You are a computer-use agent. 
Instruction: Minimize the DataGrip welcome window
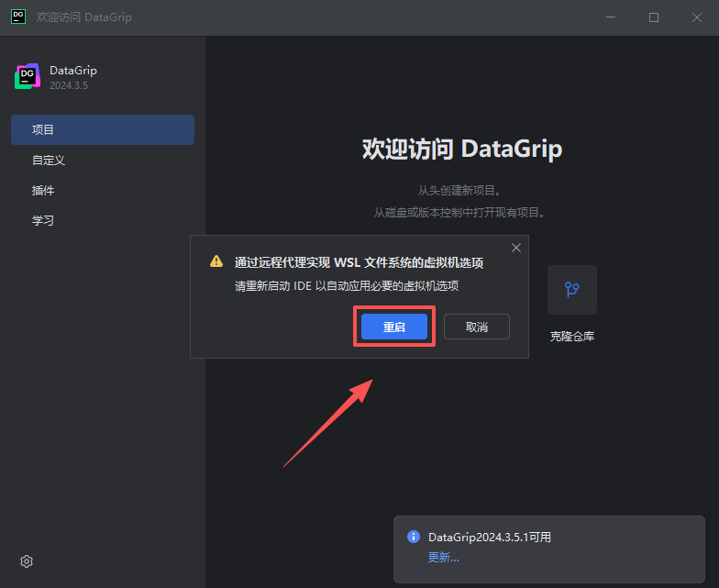point(611,17)
